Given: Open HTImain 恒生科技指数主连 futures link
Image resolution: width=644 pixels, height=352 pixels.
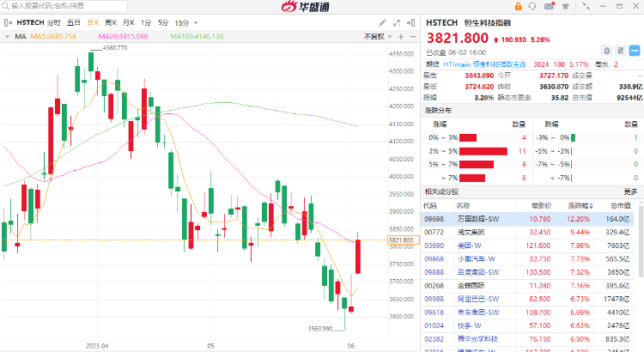Looking at the screenshot, I should click(x=484, y=64).
